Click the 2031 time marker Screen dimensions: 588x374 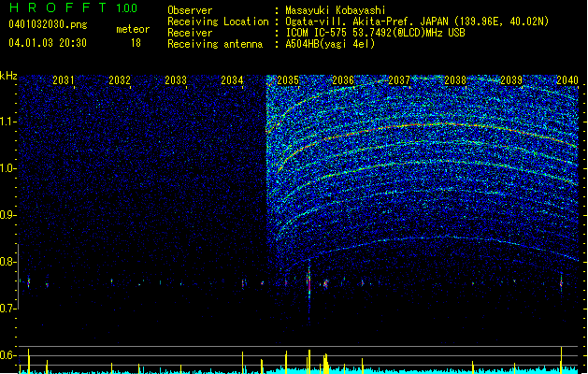(64, 80)
